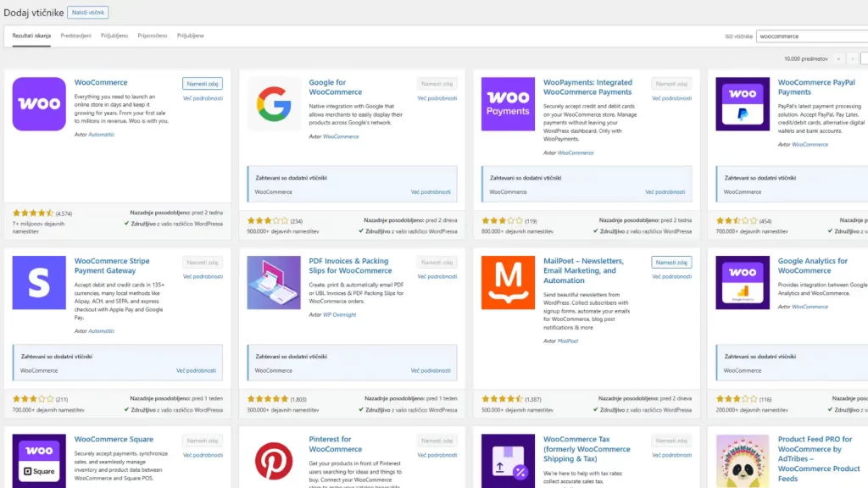Click the WooCommerce Square plugin icon
Viewport: 868px width, 488px height.
(x=37, y=460)
